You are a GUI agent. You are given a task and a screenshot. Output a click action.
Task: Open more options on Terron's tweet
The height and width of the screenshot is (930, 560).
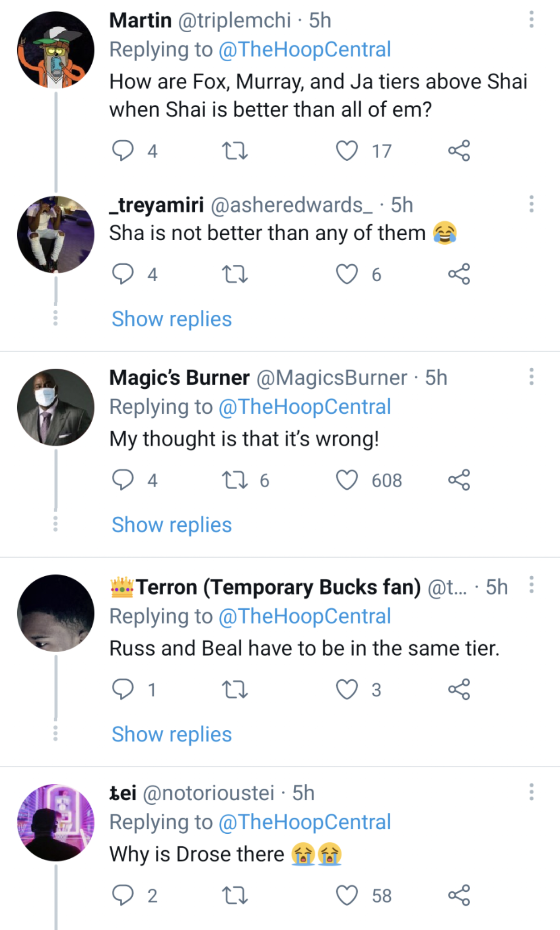(x=531, y=585)
